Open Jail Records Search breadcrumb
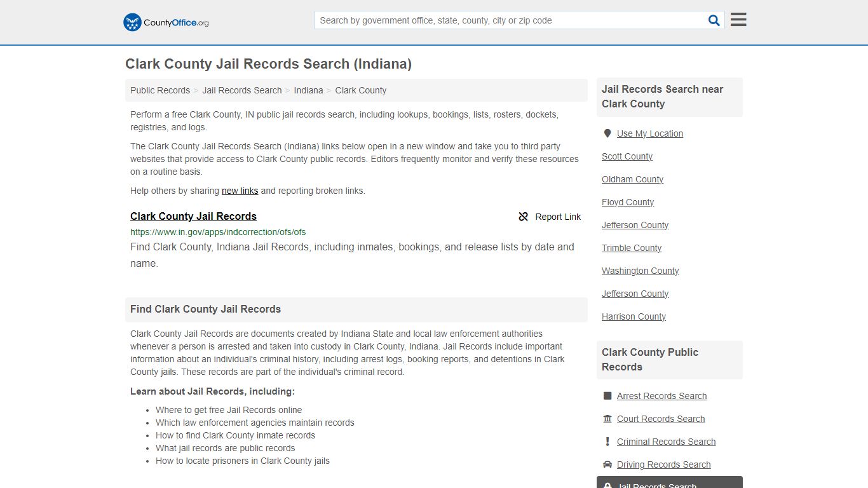This screenshot has height=488, width=868. [x=242, y=90]
